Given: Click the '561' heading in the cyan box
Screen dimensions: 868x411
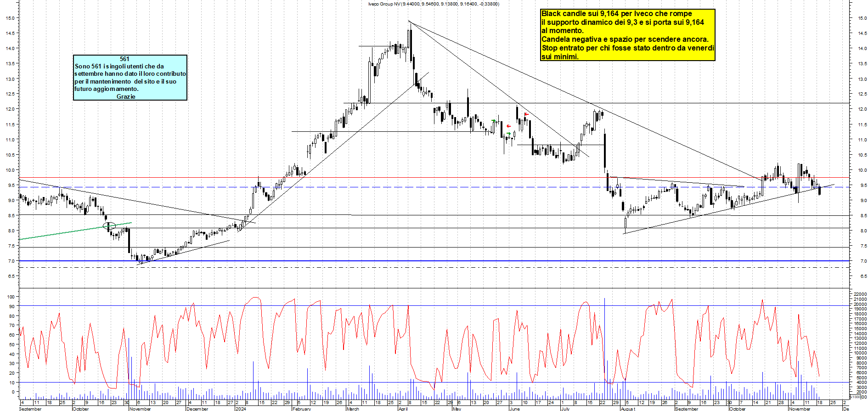Looking at the screenshot, I should (124, 59).
